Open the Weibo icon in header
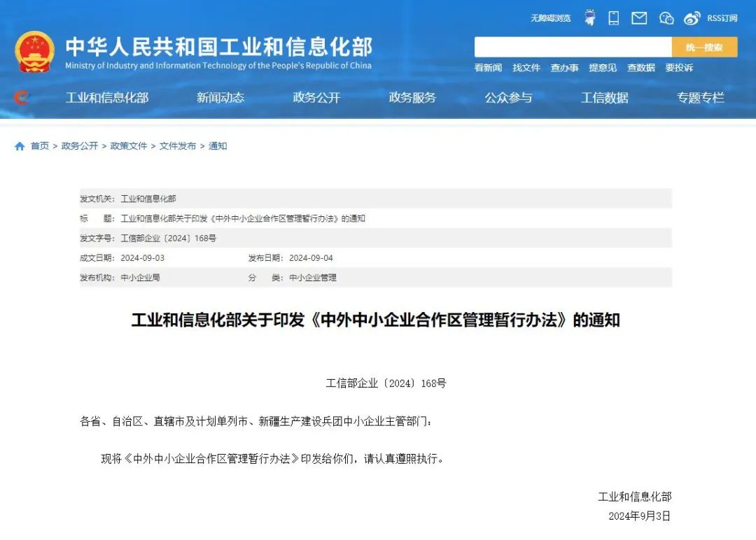 pyautogui.click(x=692, y=19)
